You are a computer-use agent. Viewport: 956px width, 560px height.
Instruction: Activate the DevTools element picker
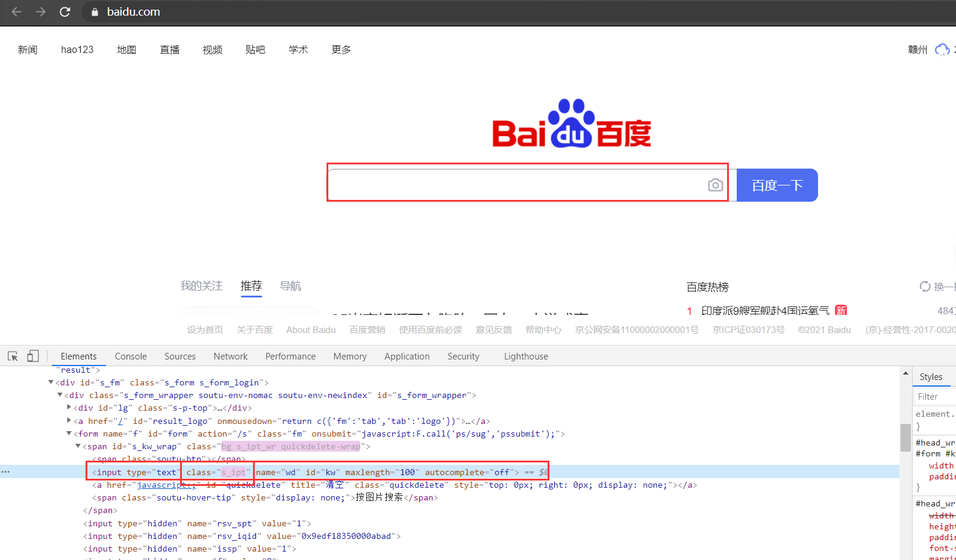point(13,356)
